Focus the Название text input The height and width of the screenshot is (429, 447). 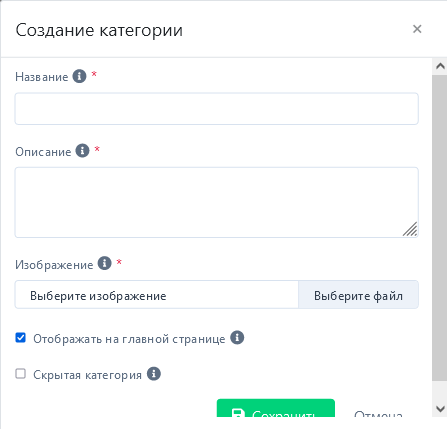217,109
